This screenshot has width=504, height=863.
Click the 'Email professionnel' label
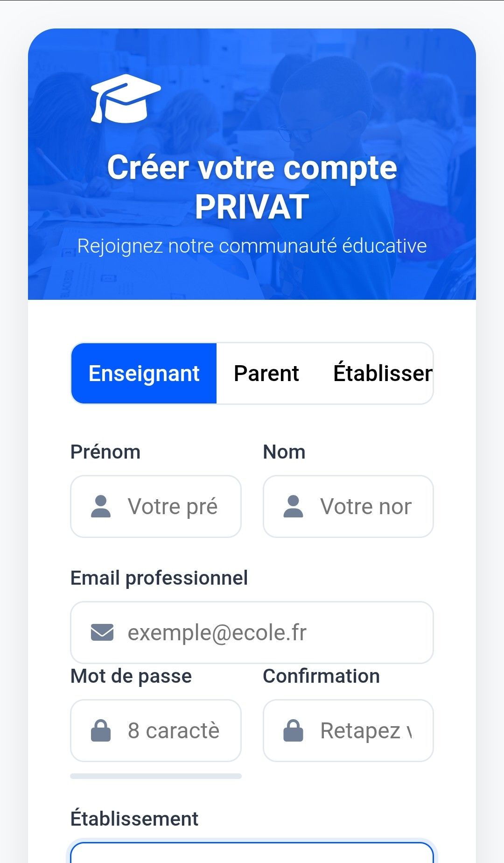pos(159,578)
